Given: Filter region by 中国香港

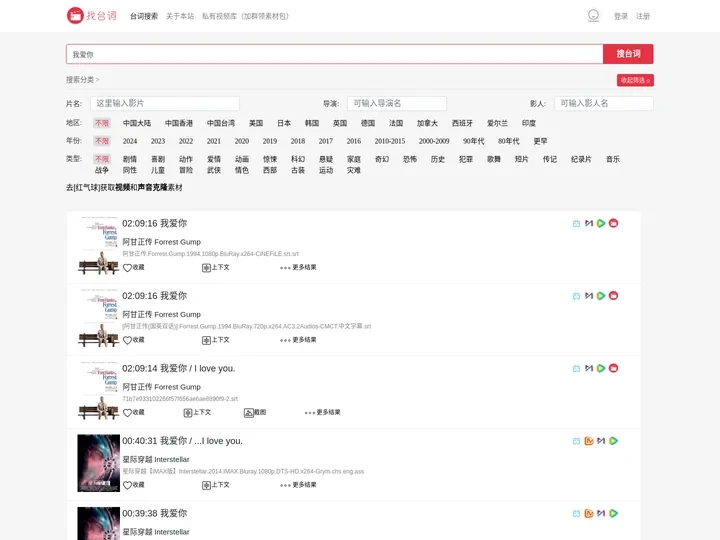Looking at the screenshot, I should point(179,123).
